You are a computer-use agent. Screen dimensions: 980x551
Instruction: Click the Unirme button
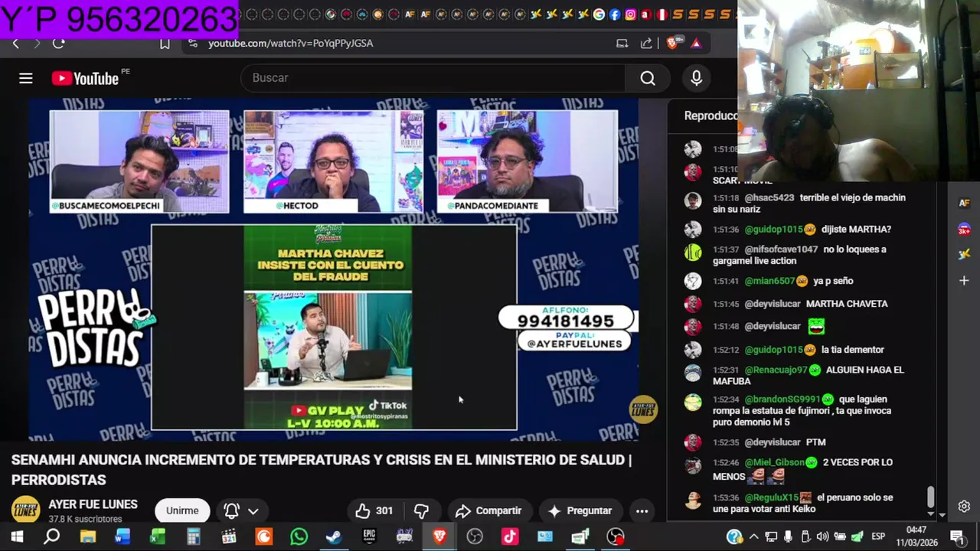click(182, 510)
